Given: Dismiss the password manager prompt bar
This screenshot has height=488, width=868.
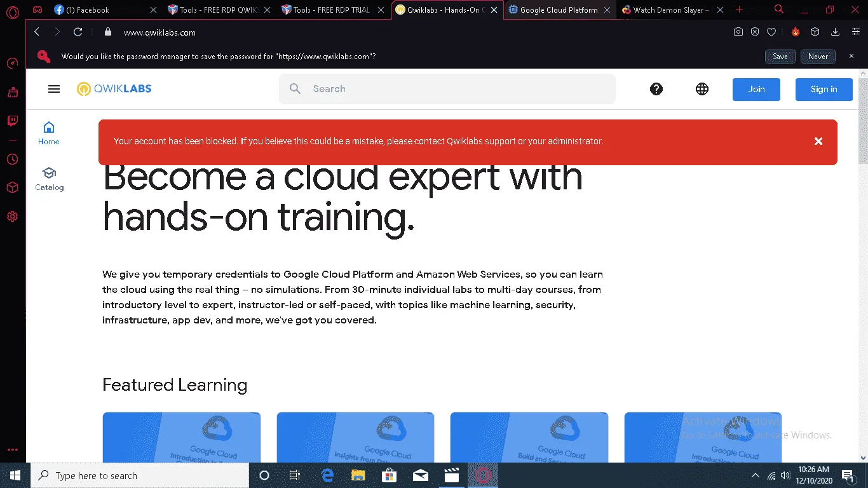Looking at the screenshot, I should click(851, 56).
